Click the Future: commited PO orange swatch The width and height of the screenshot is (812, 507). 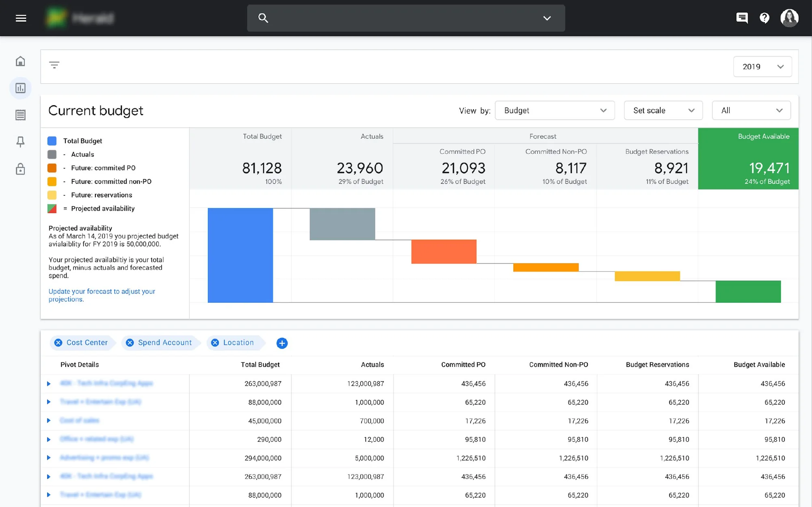pyautogui.click(x=52, y=168)
